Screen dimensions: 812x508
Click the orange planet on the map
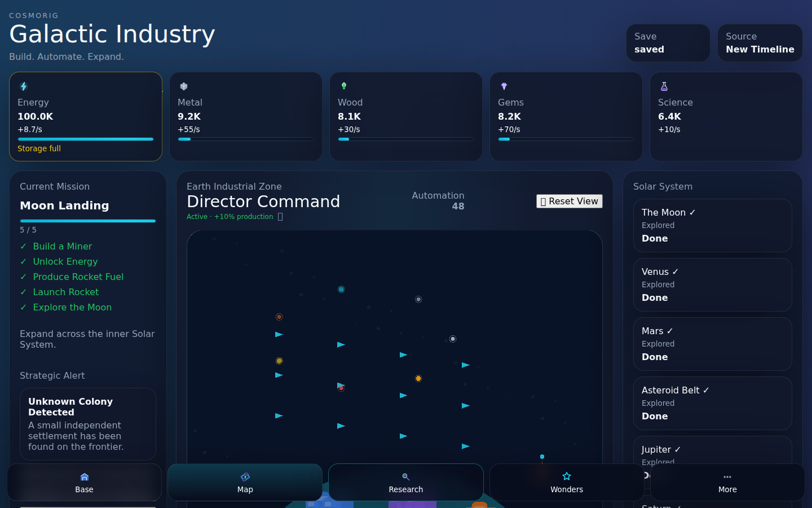pyautogui.click(x=418, y=379)
